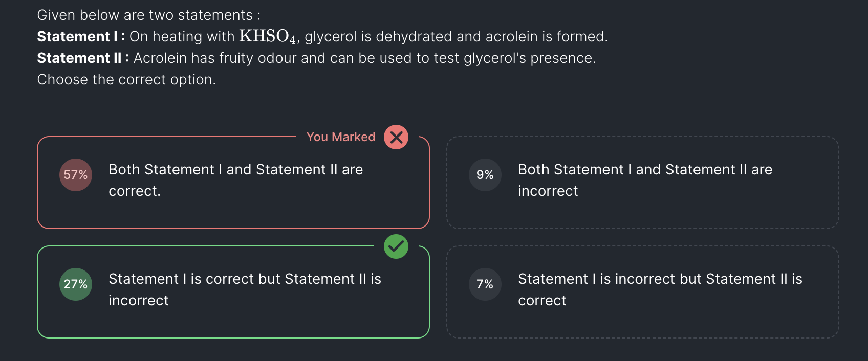Click the bold "Statement I :" heading
Image resolution: width=868 pixels, height=361 pixels.
(81, 37)
